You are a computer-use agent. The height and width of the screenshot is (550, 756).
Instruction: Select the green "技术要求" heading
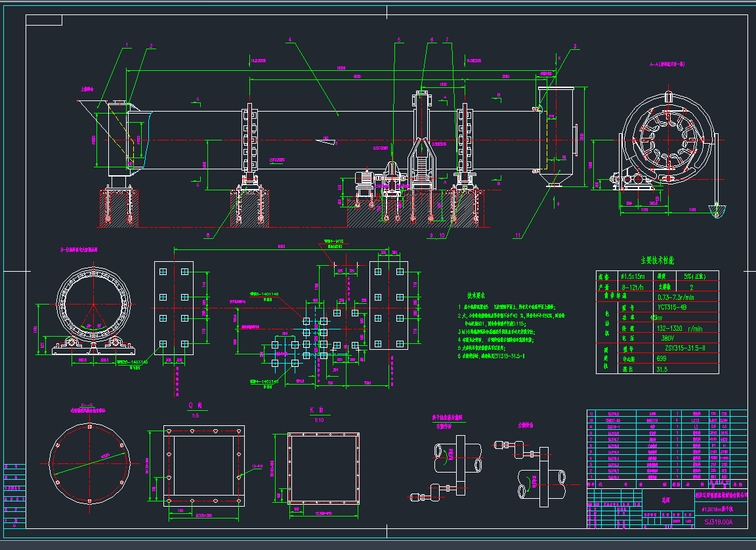point(480,295)
